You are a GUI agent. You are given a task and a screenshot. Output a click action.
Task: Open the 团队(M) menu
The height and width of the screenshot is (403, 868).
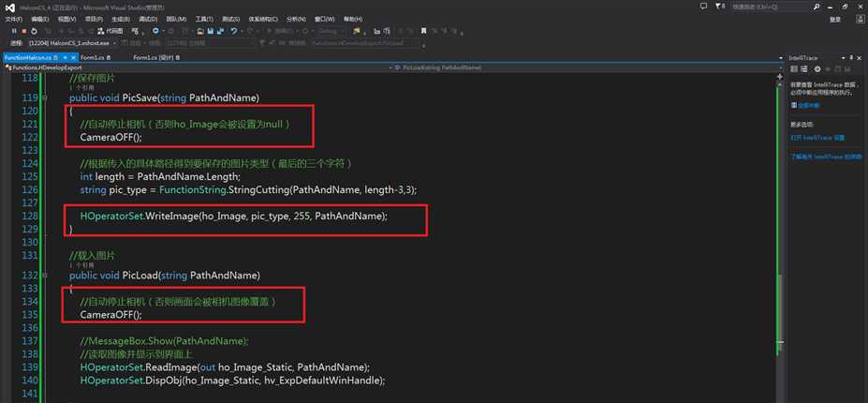click(176, 19)
